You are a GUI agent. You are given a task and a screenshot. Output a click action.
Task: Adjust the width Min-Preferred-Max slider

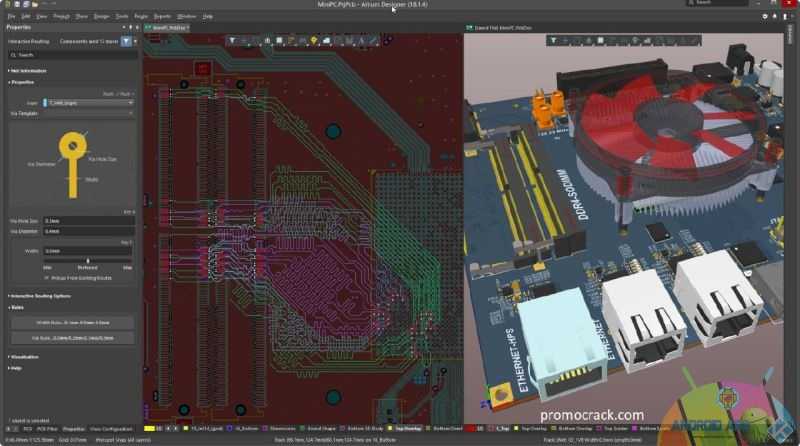tap(88, 261)
